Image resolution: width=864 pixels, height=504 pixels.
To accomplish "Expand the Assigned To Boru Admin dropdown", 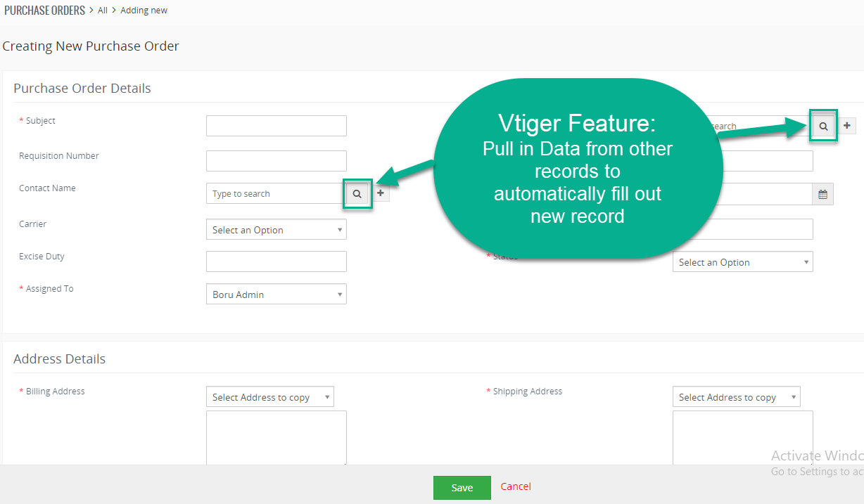I will [x=277, y=295].
